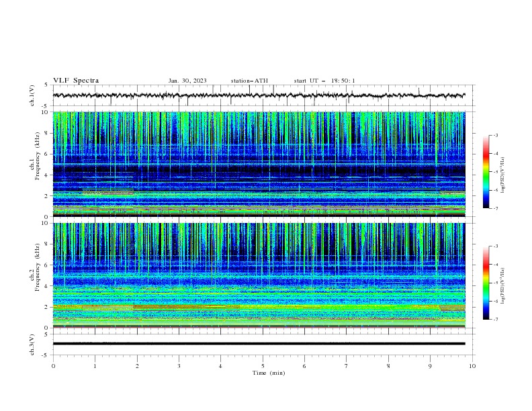Click the ch.1 spectrogram color bar
Screen dimensions: 532x411
[x=486, y=172]
